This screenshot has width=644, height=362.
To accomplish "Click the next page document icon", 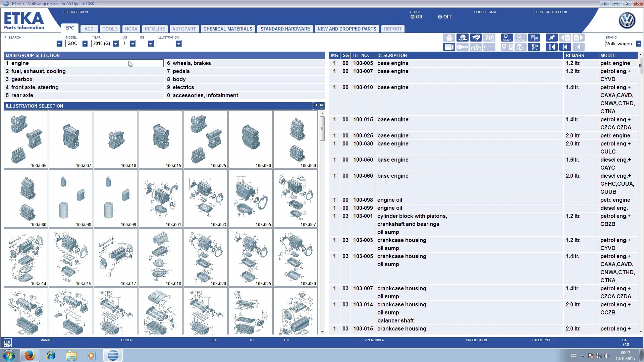I will point(579,38).
